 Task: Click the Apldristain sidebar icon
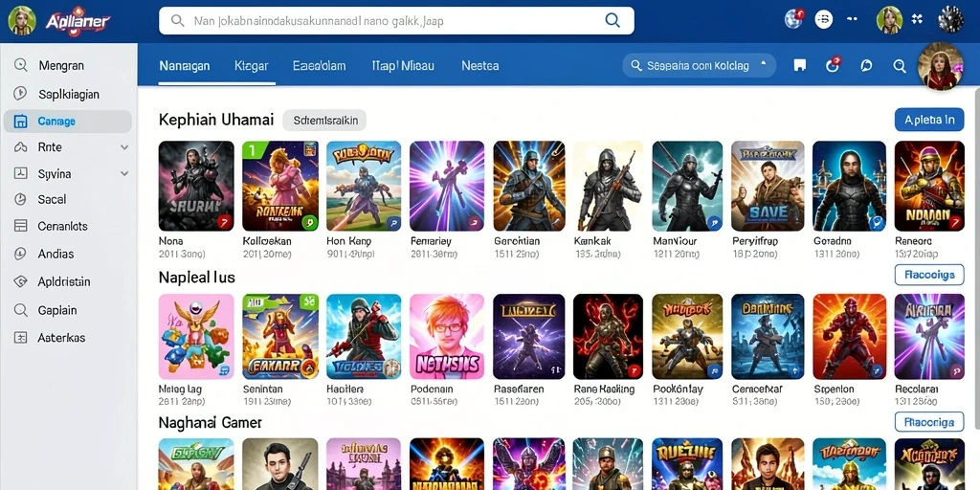[21, 282]
